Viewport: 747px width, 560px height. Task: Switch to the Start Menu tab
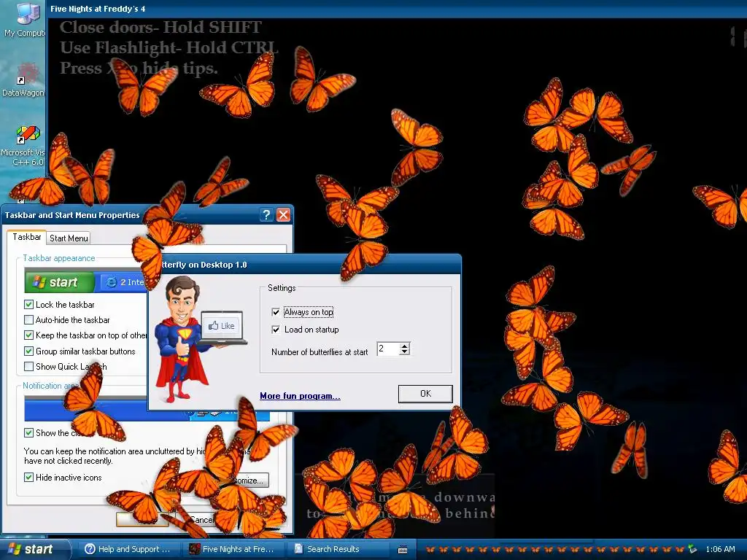tap(69, 238)
